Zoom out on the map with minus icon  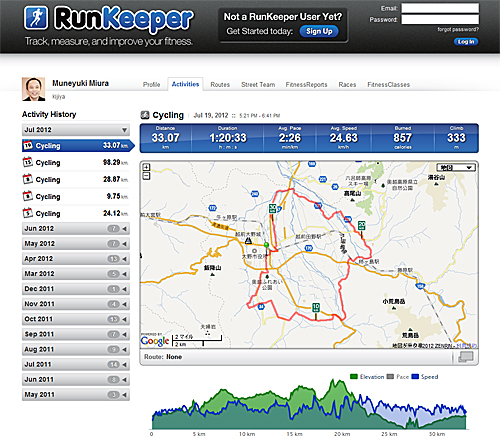click(x=146, y=176)
